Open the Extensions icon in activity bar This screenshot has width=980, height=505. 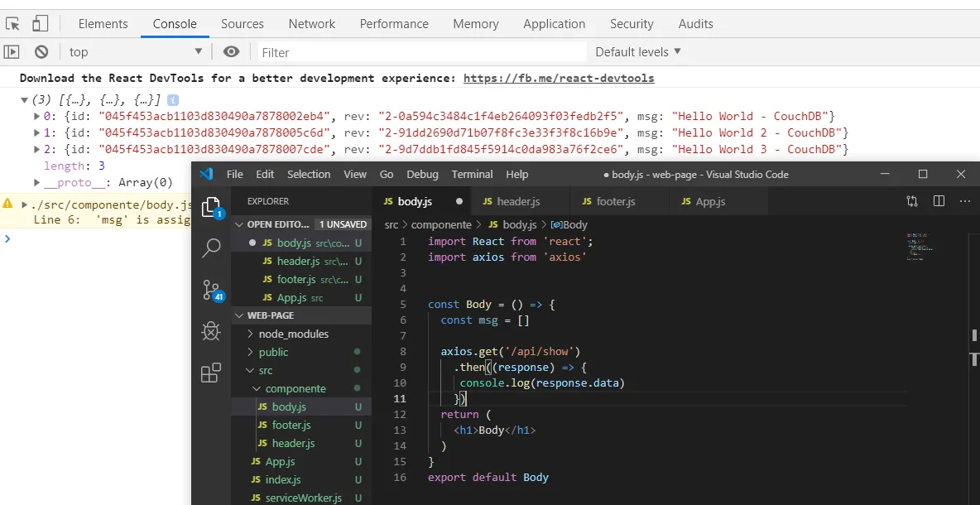211,373
